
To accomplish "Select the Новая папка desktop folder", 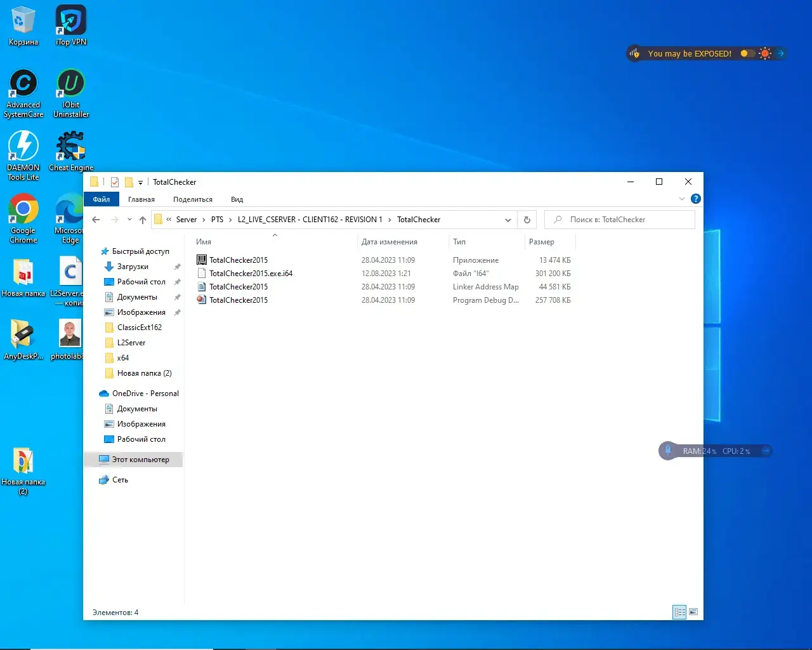I will pyautogui.click(x=23, y=277).
